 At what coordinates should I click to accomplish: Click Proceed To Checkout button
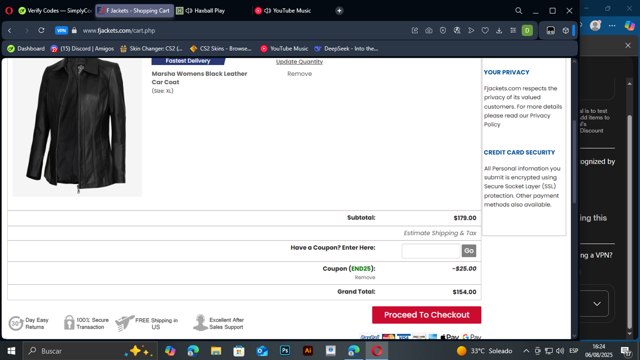427,315
